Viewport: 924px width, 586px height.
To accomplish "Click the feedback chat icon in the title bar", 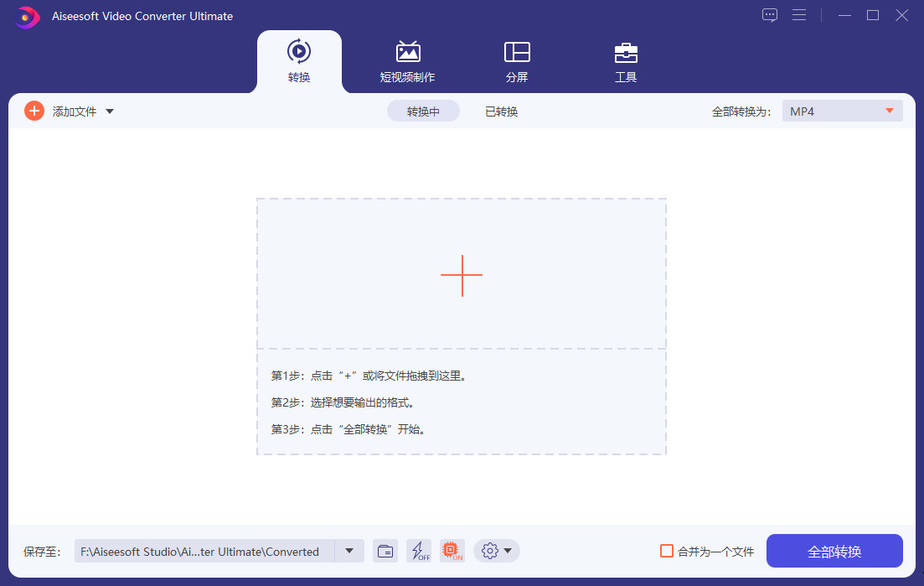I will [769, 15].
